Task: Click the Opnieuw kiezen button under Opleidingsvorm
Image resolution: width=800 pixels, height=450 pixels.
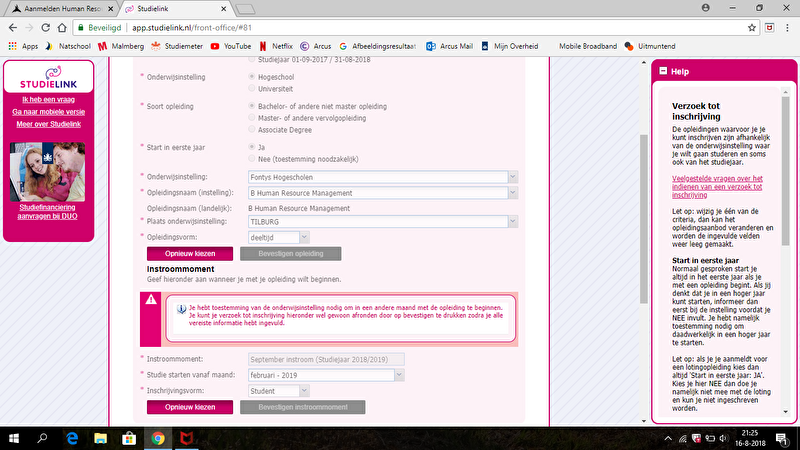Action: click(x=189, y=254)
